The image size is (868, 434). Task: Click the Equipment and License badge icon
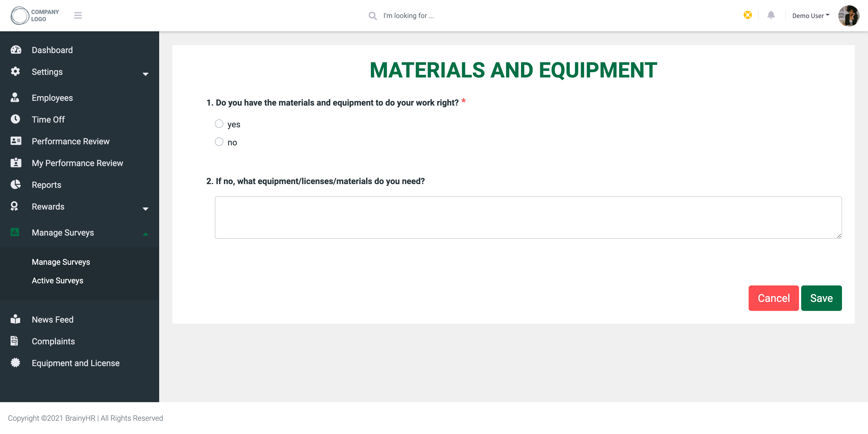pyautogui.click(x=15, y=363)
